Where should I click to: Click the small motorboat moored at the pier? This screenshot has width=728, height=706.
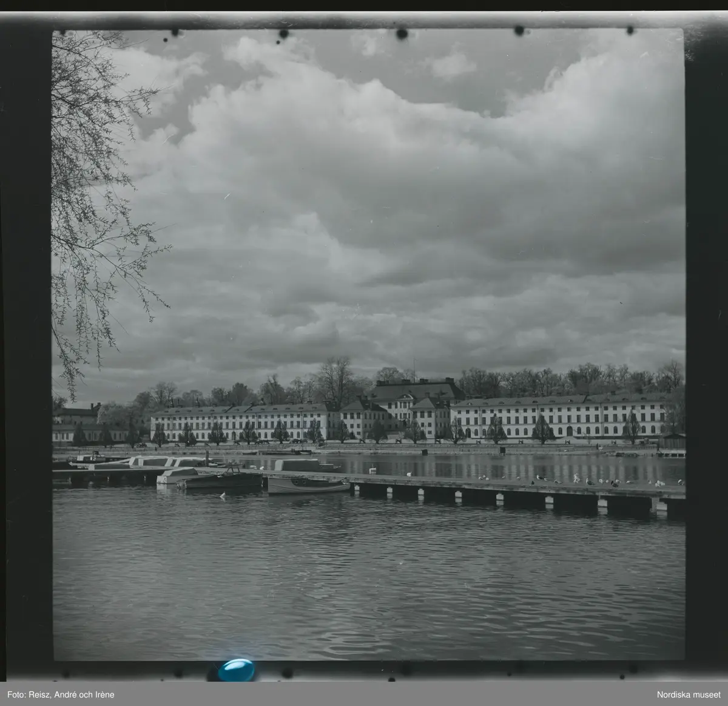click(308, 485)
